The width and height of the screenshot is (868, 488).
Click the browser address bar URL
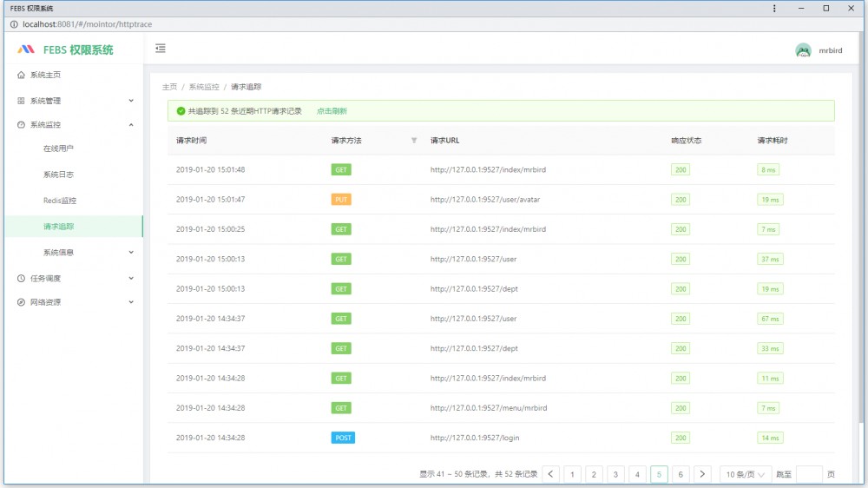coord(87,24)
